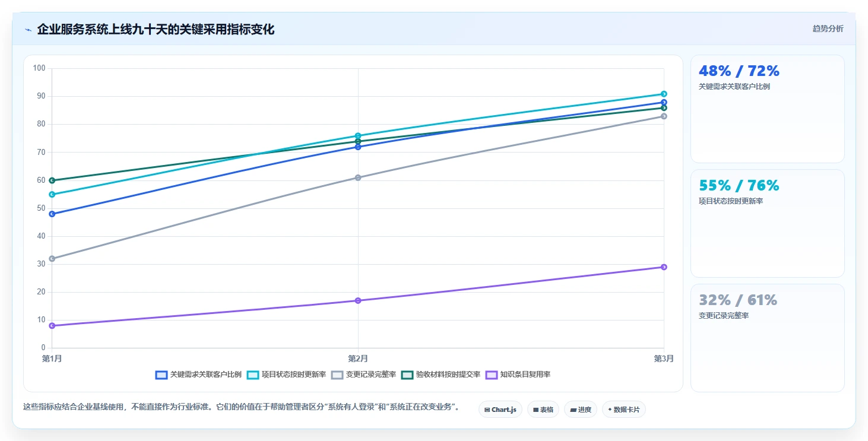This screenshot has height=441, width=868.
Task: Select the purple line point at 第1月 (8)
Action: 52,325
